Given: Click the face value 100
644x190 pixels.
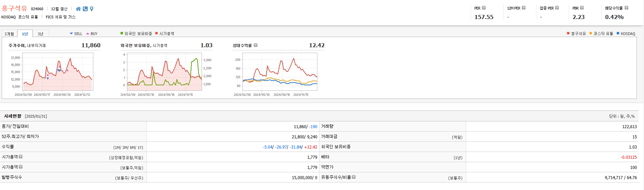Looking at the screenshot, I should (x=633, y=167).
